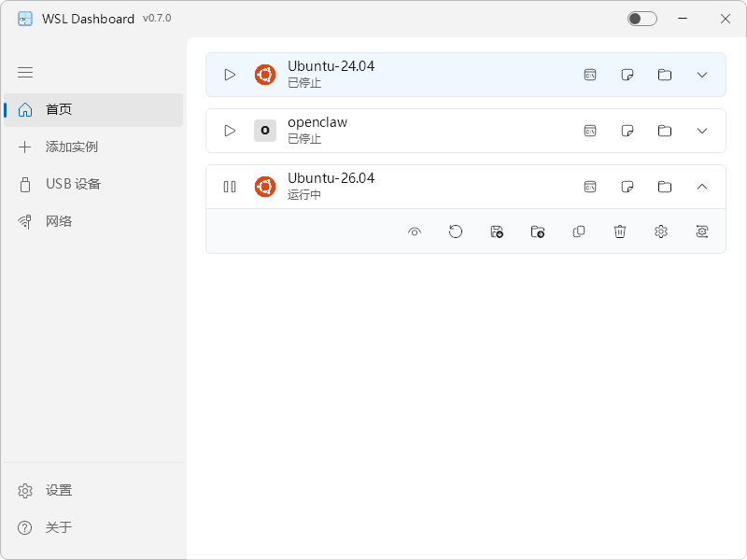This screenshot has height=560, width=747.
Task: Open terminal for Ubuntu-24.04
Action: click(x=590, y=75)
